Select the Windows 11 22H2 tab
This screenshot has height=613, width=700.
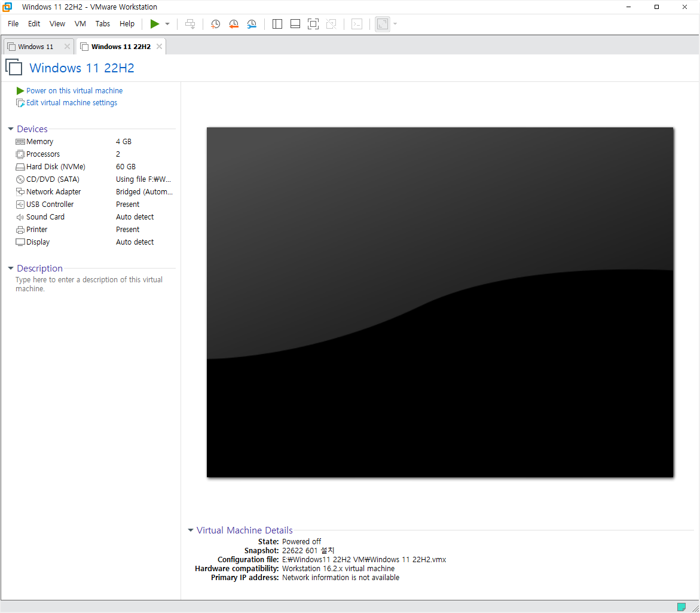point(121,47)
